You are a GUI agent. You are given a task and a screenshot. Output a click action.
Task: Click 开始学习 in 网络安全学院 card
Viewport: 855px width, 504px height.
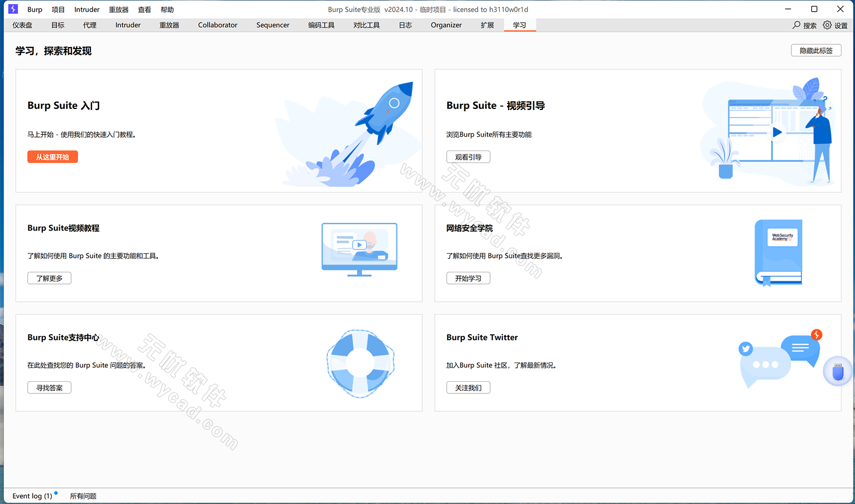point(468,278)
